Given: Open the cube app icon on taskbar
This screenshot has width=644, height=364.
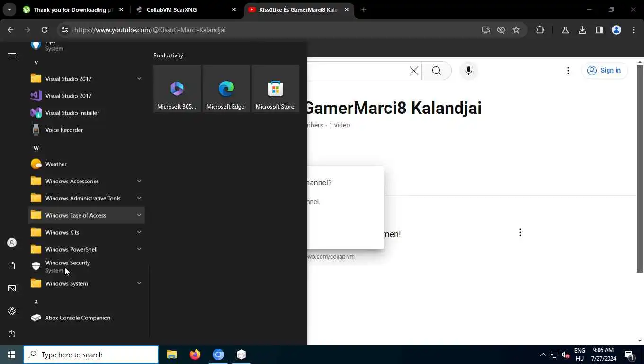Looking at the screenshot, I should 241,355.
